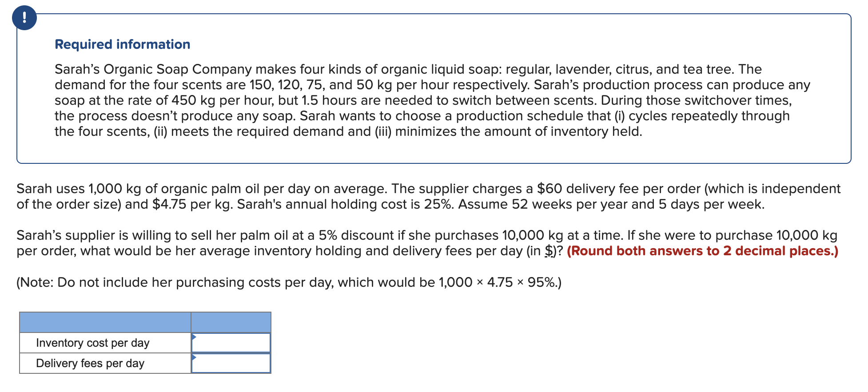The image size is (868, 392).
Task: Select the Inventory cost per day row label
Action: click(x=93, y=342)
